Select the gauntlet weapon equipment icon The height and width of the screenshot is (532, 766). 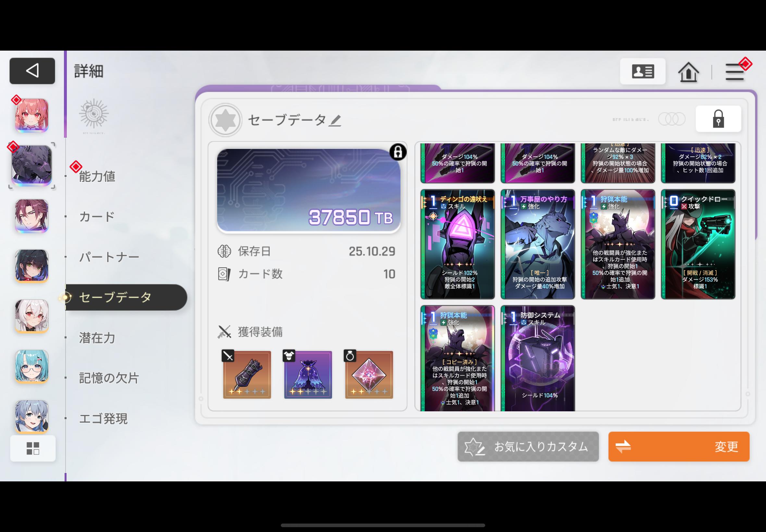(x=247, y=375)
